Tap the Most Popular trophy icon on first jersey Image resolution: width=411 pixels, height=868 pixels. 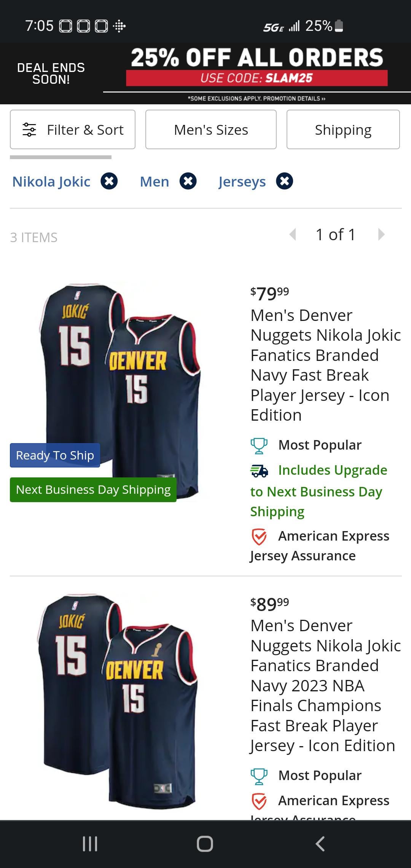pos(259,445)
